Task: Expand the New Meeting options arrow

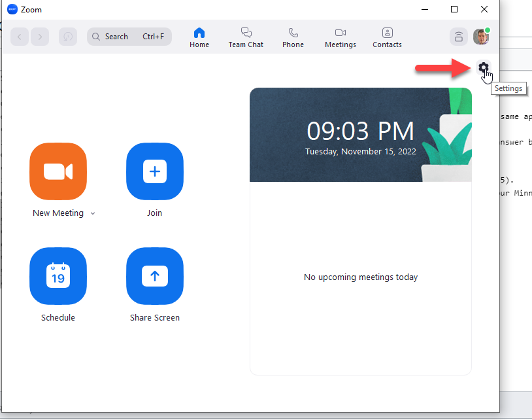Action: pos(93,213)
